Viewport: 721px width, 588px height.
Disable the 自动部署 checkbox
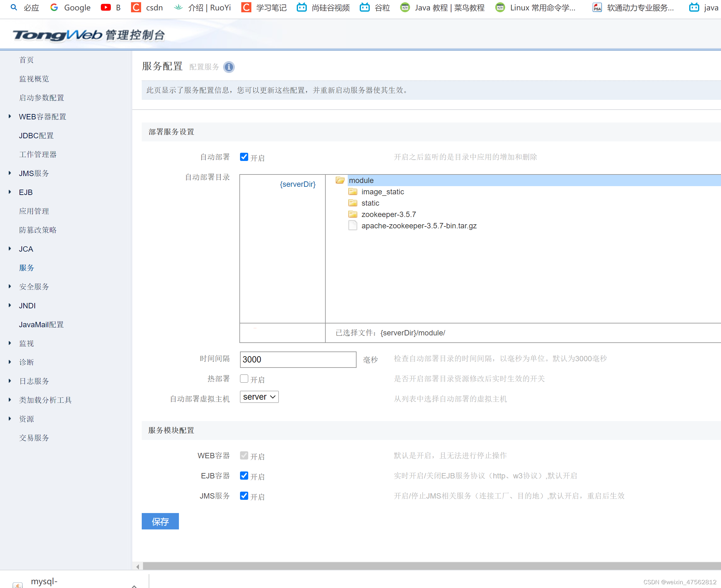pos(244,157)
